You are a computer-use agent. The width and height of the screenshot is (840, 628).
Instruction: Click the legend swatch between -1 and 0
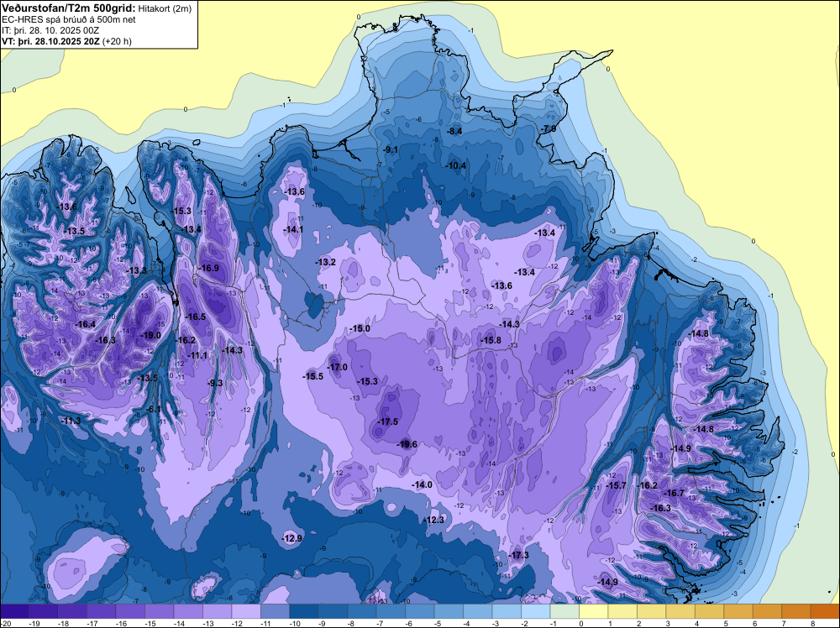(564, 611)
